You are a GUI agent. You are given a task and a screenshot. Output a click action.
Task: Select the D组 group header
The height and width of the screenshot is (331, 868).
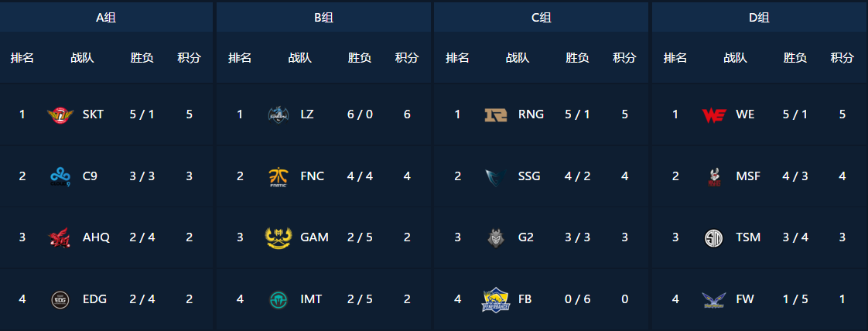[x=759, y=17]
